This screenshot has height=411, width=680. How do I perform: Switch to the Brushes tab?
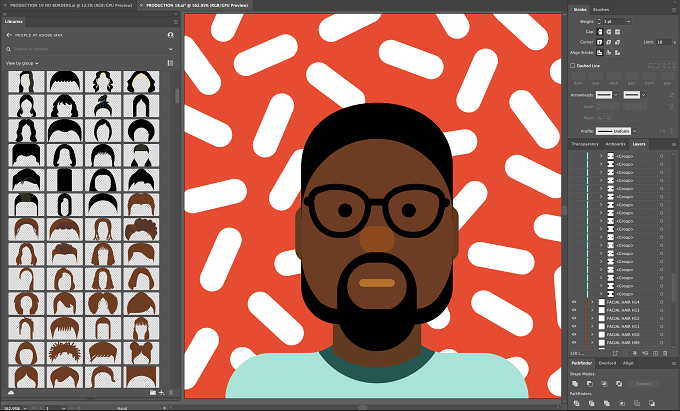tap(601, 10)
